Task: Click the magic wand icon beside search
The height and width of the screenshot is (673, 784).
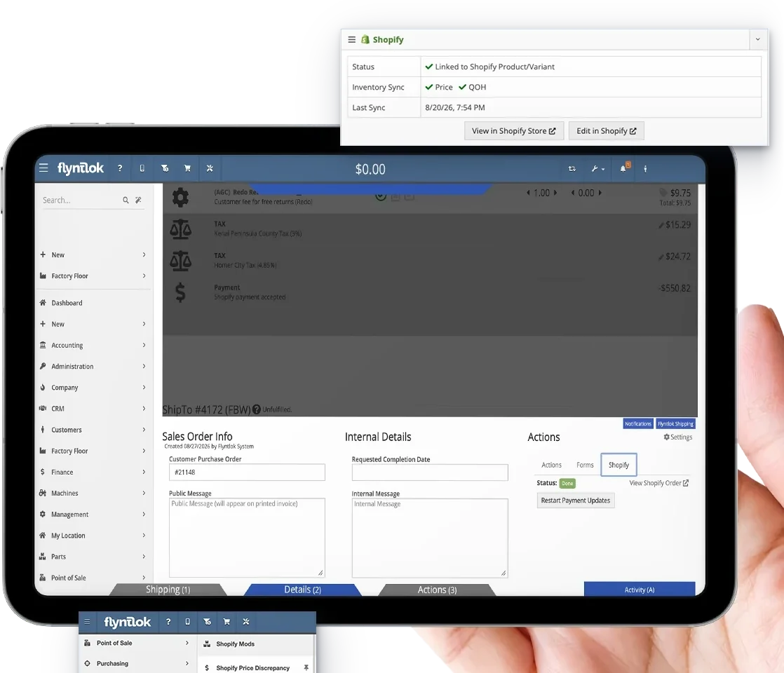Action: click(x=139, y=200)
